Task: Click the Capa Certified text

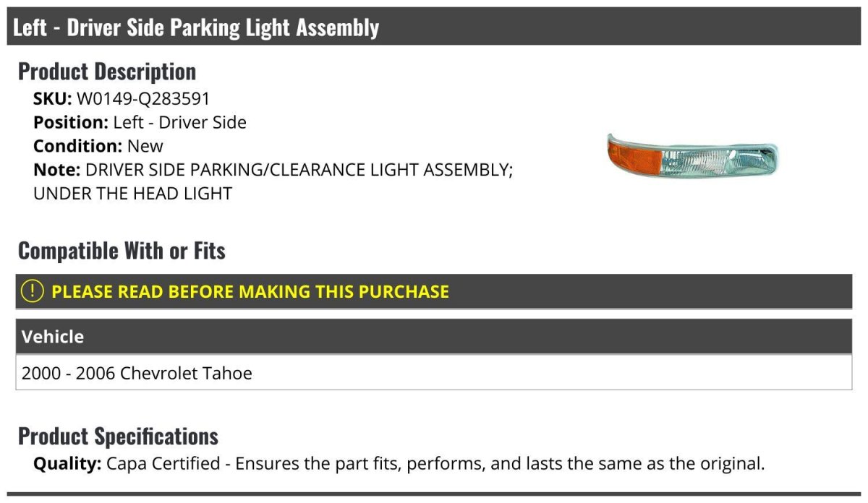Action: (163, 463)
